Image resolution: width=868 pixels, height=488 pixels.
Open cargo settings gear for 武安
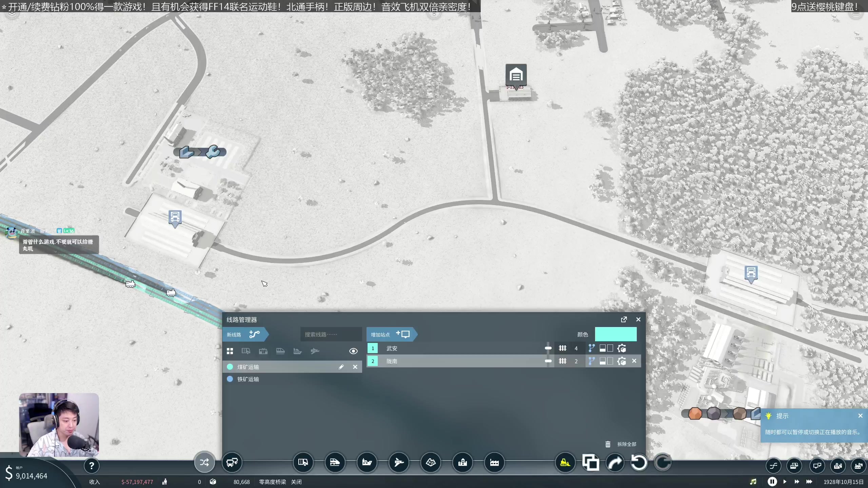coord(622,348)
